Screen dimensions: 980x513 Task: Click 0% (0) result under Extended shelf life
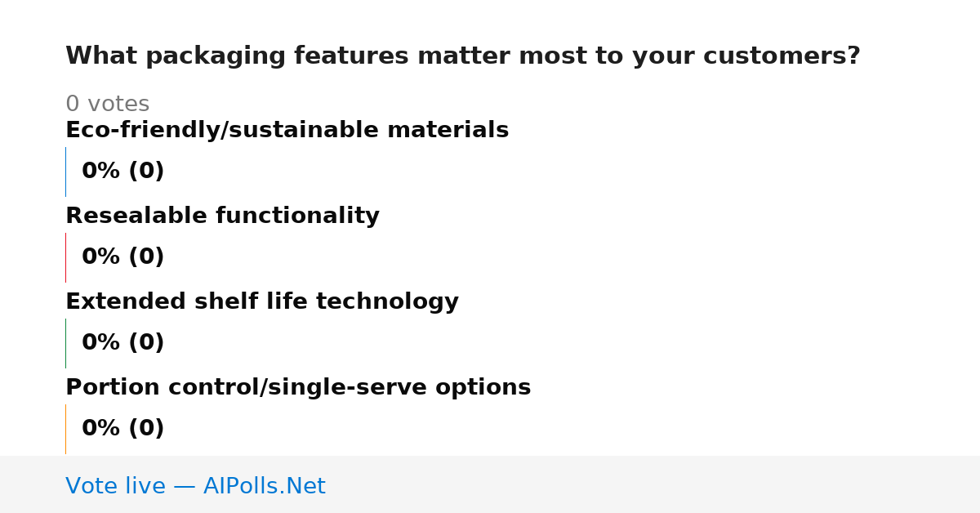[x=122, y=343]
